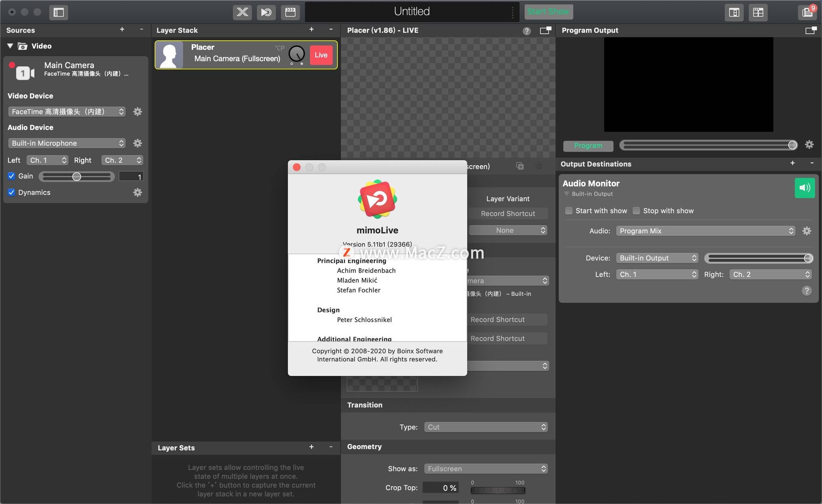Open Video Device settings gear

click(x=137, y=112)
